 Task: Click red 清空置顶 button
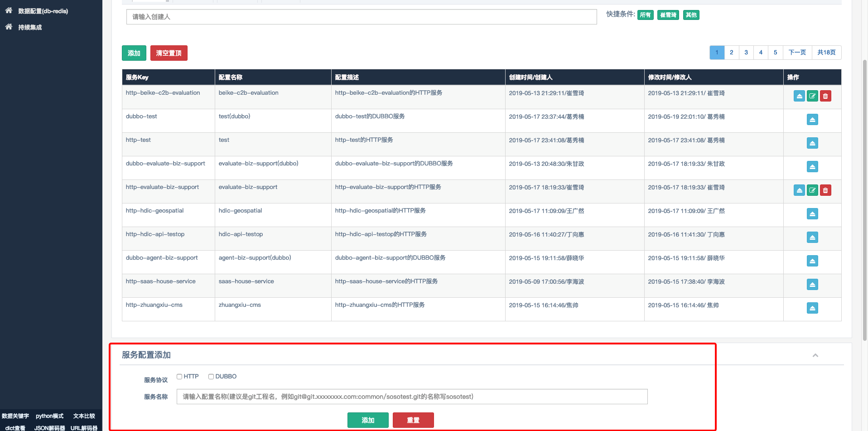click(x=169, y=53)
